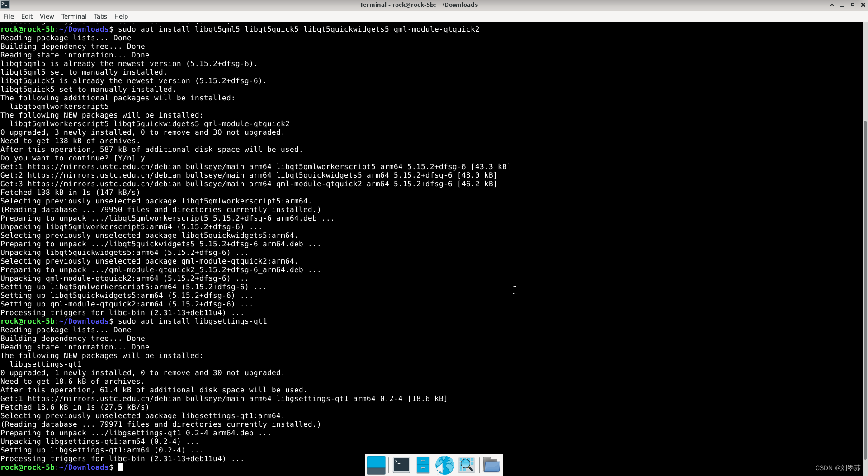Click 'After this operation, 587 kB' line
The image size is (868, 476).
click(152, 150)
